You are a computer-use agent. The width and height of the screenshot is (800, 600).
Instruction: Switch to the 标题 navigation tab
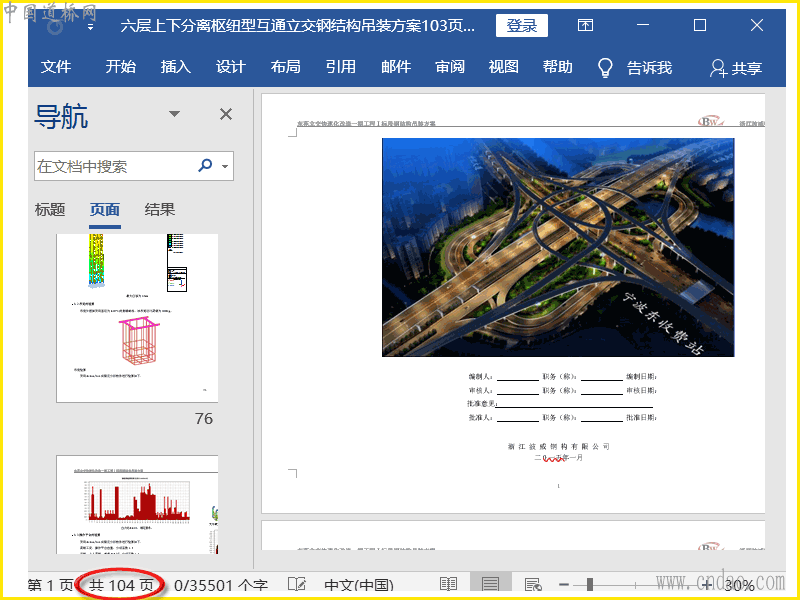pyautogui.click(x=50, y=210)
